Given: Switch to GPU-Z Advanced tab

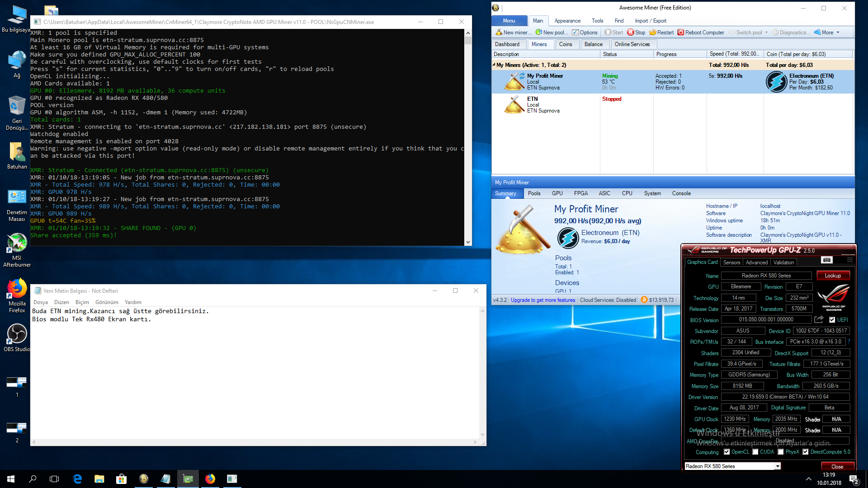Looking at the screenshot, I should click(757, 263).
